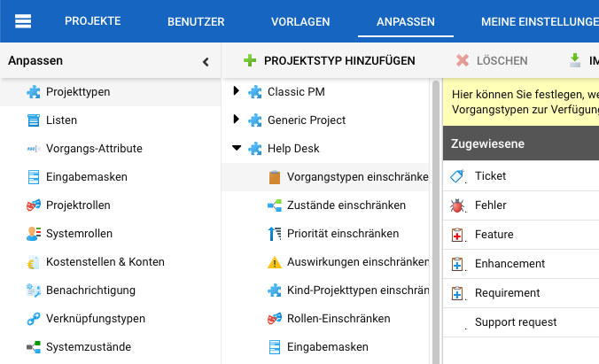Click the bug icon beside Fehler
This screenshot has height=364, width=599.
coord(457,205)
